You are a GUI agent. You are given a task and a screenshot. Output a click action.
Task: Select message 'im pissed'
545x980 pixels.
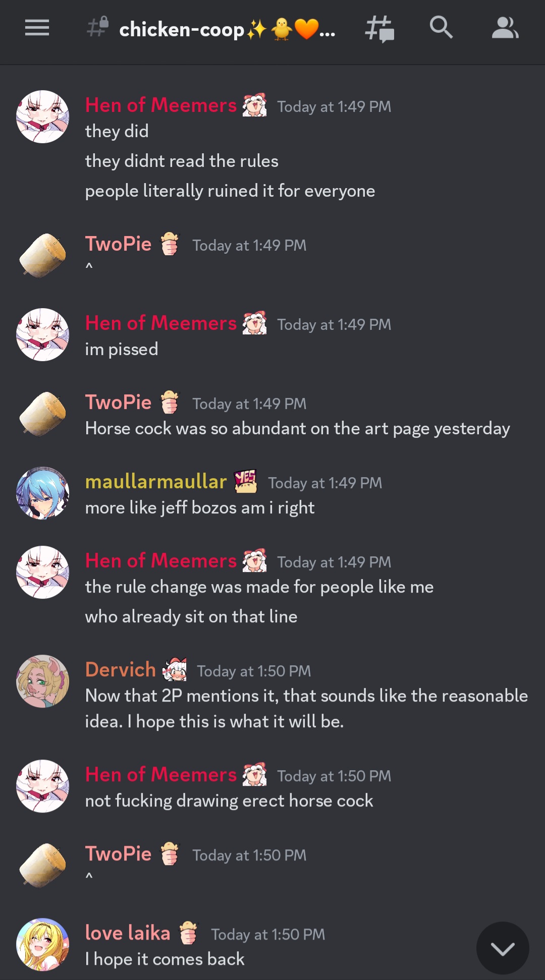122,350
